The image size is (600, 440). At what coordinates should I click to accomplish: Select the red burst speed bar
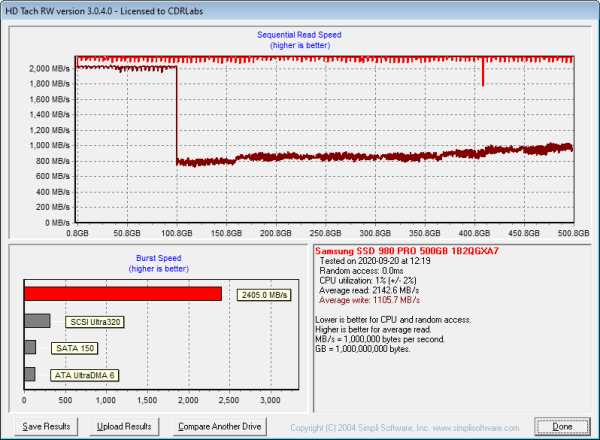pyautogui.click(x=122, y=294)
